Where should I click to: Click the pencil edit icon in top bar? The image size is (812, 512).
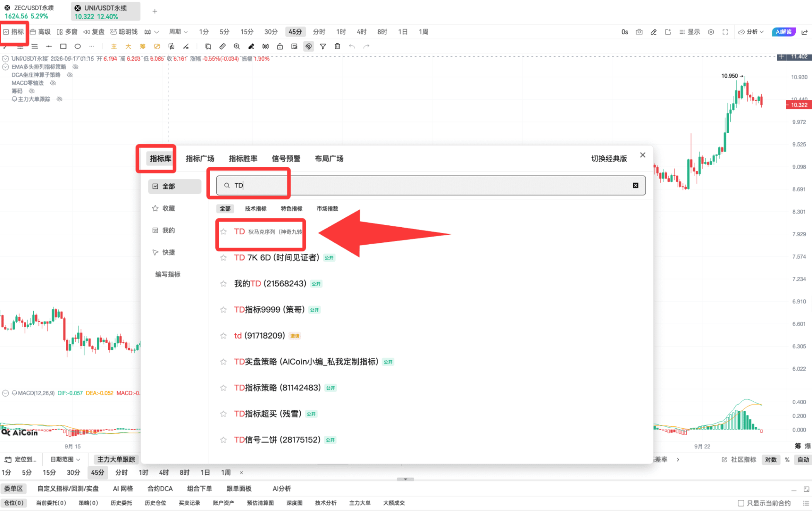pyautogui.click(x=653, y=32)
